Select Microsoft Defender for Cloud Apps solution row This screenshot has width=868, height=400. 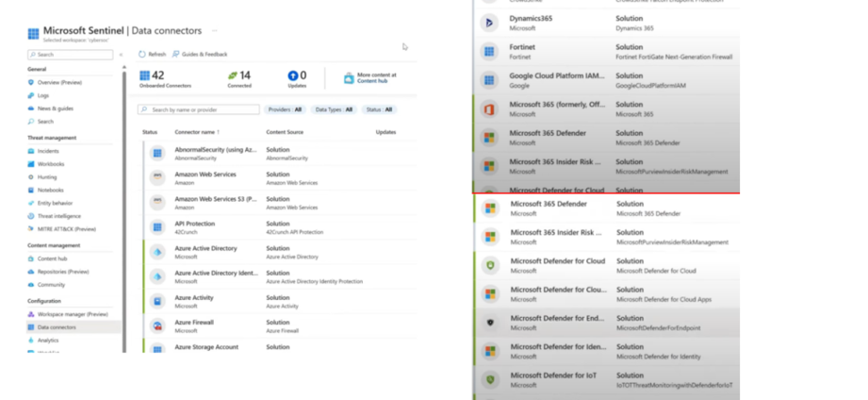[606, 294]
